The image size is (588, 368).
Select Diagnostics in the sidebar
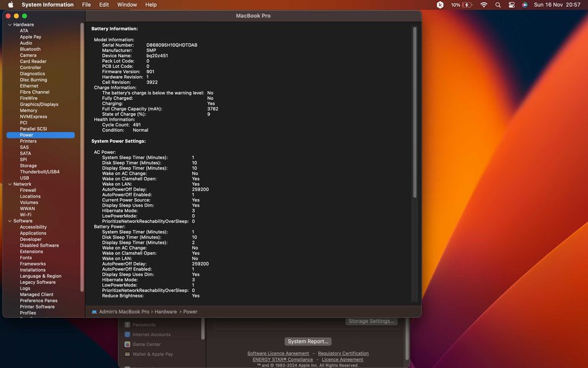32,74
